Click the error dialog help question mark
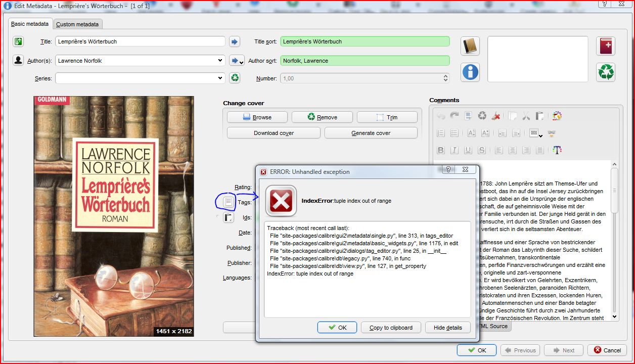 tap(448, 170)
